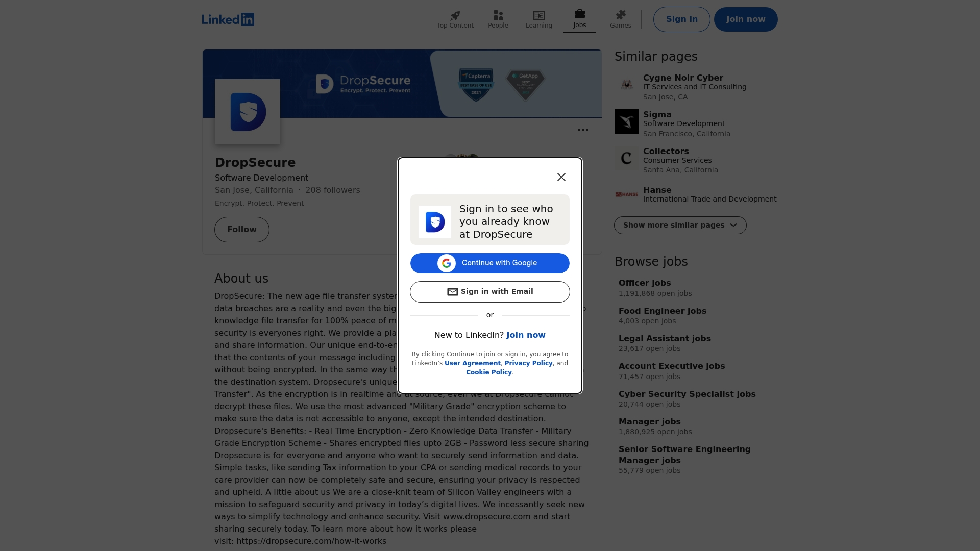Click the Hanse company logo

pos(627,194)
